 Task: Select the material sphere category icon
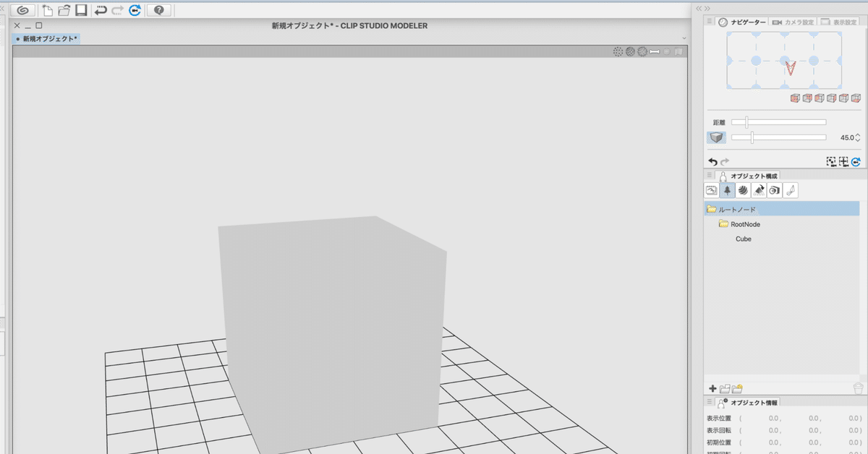[743, 190]
